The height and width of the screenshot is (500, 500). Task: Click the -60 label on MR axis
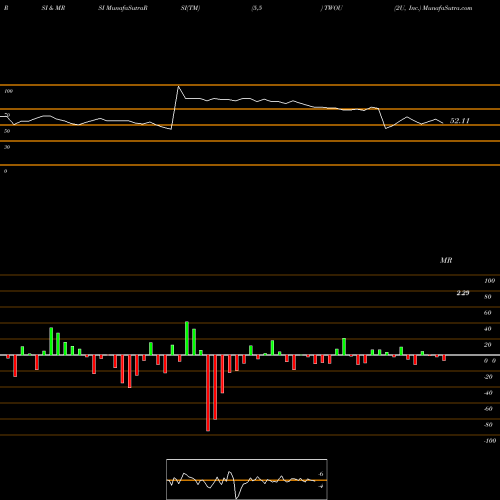(x=488, y=409)
